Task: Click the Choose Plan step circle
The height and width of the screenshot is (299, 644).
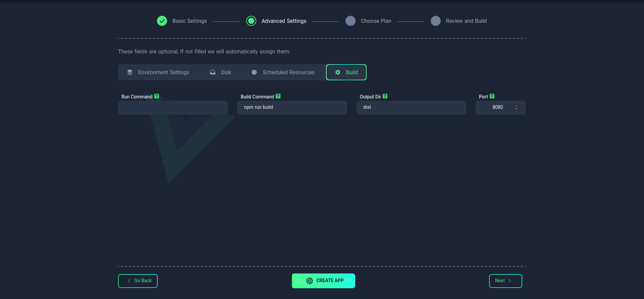Action: pyautogui.click(x=351, y=21)
